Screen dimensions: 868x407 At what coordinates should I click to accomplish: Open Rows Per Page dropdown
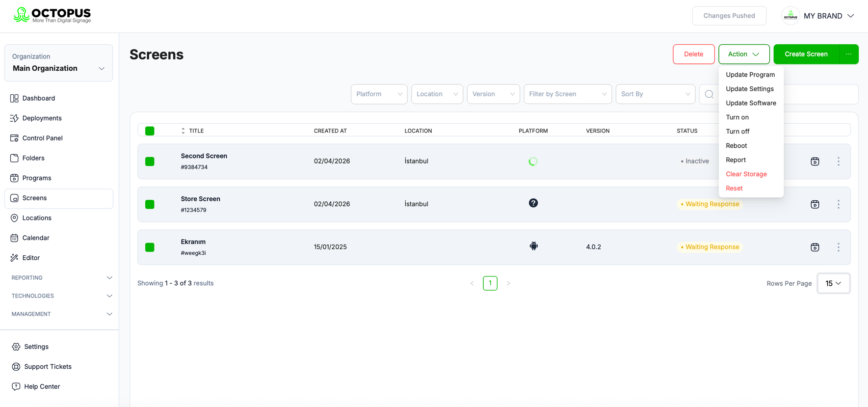[x=833, y=283]
